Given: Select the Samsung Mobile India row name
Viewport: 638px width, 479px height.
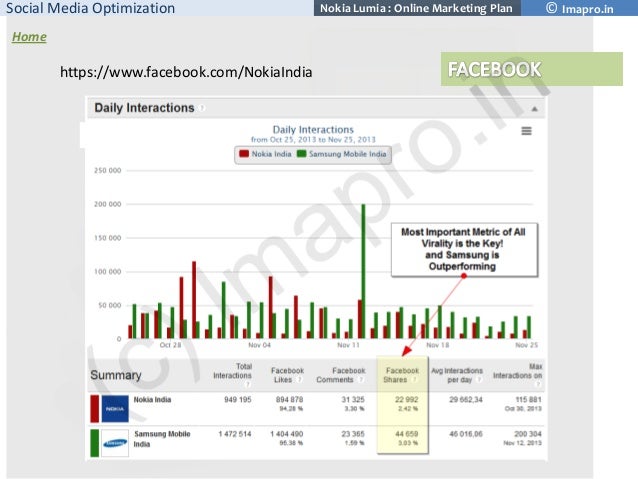Looking at the screenshot, I should coord(162,439).
